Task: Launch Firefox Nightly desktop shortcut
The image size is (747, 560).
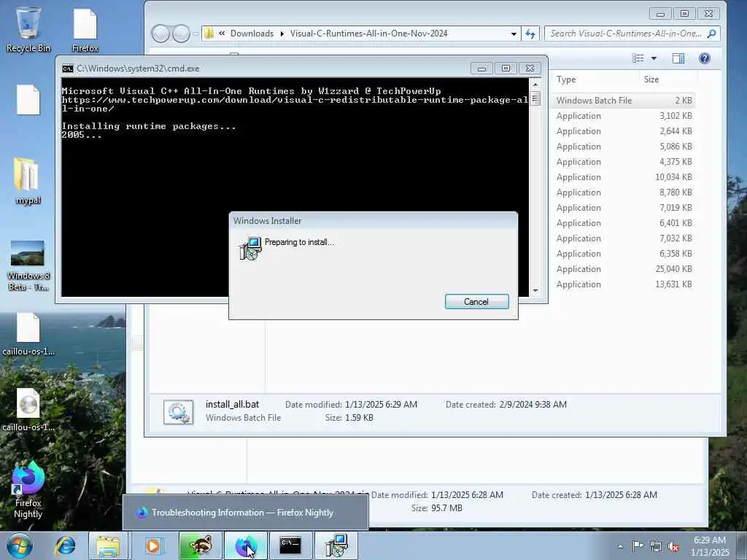Action: [x=28, y=489]
